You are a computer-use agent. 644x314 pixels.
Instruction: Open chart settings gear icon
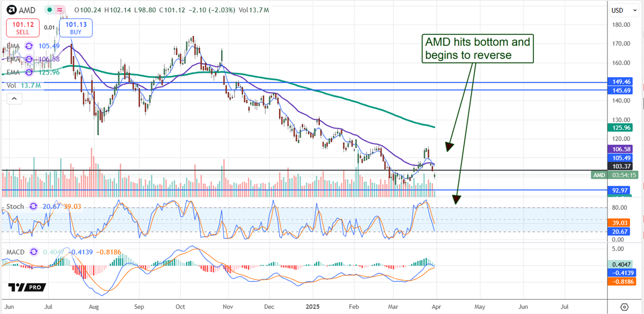point(624,306)
